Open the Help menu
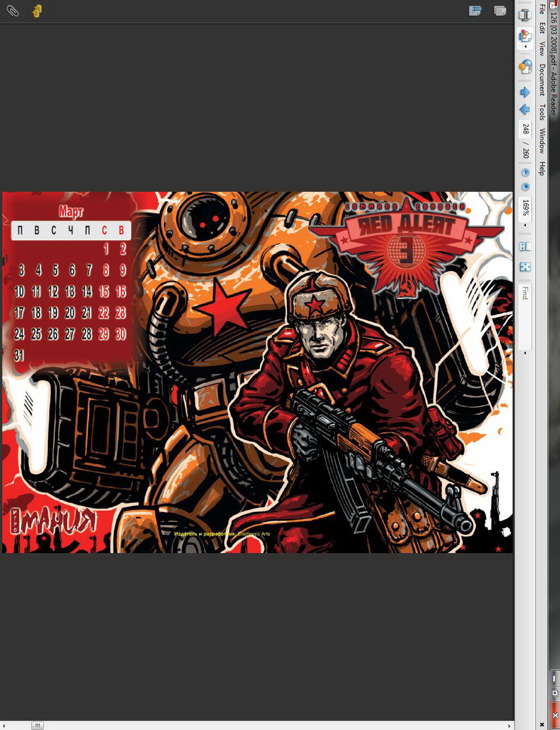Viewport: 560px width, 730px height. (x=542, y=168)
